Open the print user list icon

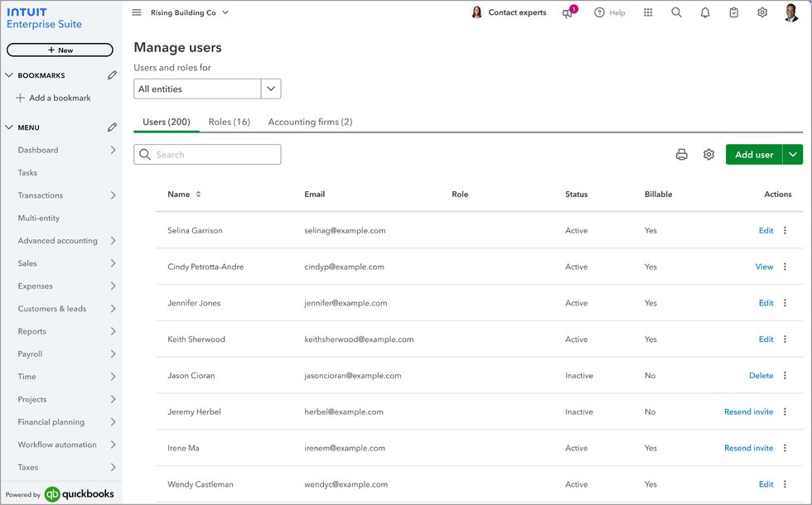point(681,154)
